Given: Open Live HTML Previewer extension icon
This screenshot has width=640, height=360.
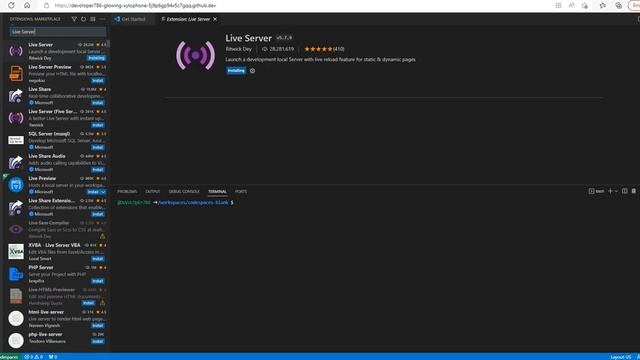Looking at the screenshot, I should tap(16, 296).
